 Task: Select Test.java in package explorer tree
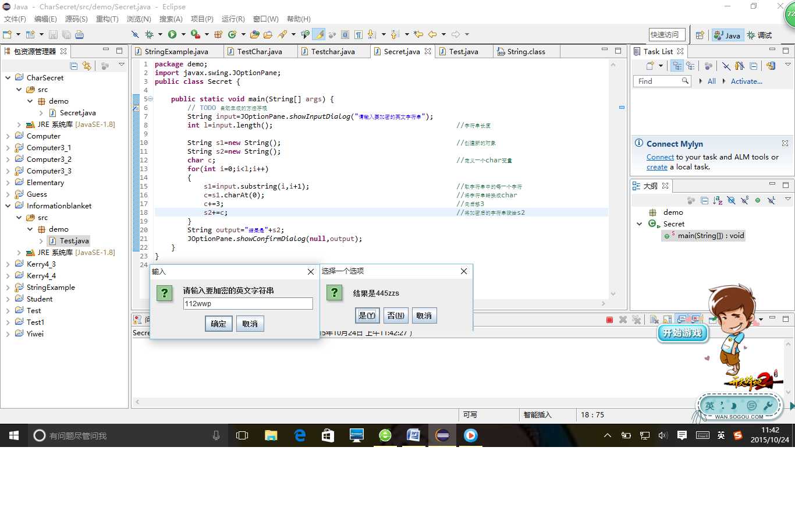tap(74, 241)
